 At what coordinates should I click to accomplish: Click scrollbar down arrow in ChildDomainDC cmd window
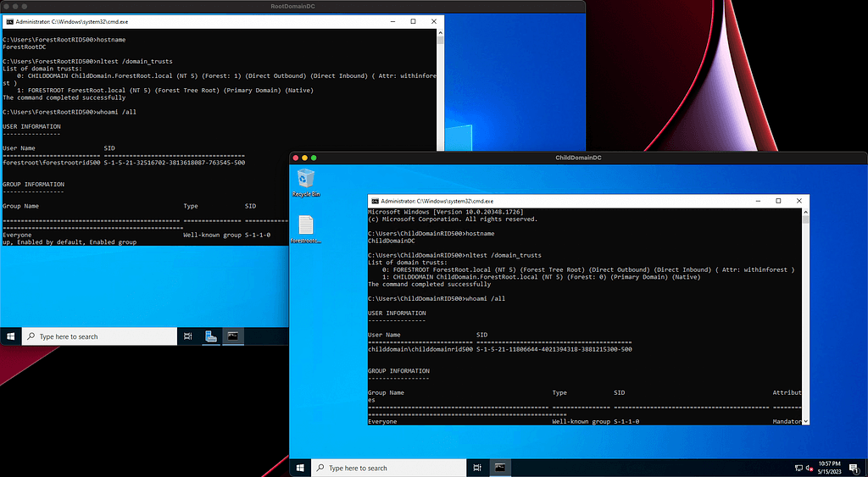click(x=804, y=420)
